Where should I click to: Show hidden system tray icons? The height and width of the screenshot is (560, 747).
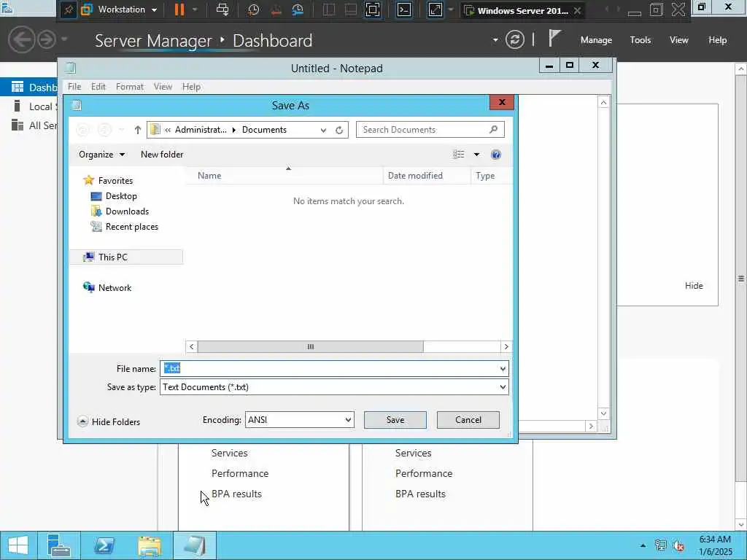(x=643, y=545)
